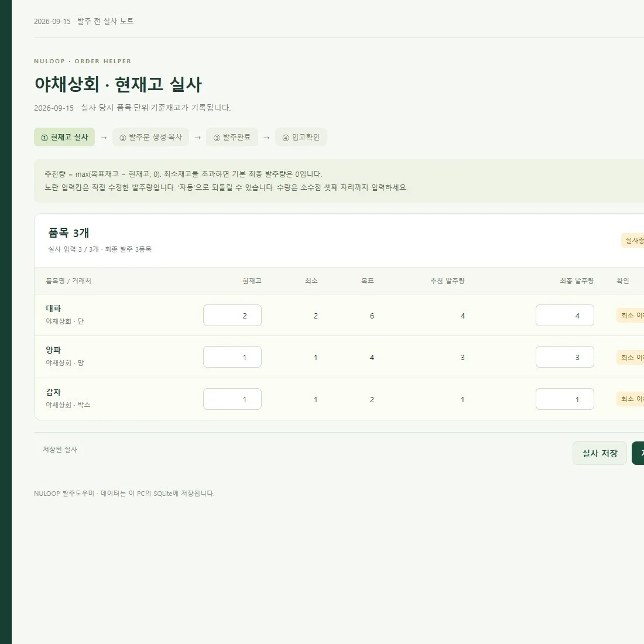Edit the 현재고 field for 양파

[x=232, y=357]
